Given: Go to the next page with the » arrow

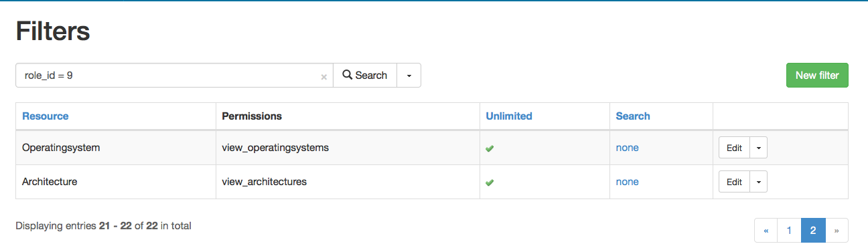Looking at the screenshot, I should tap(837, 231).
